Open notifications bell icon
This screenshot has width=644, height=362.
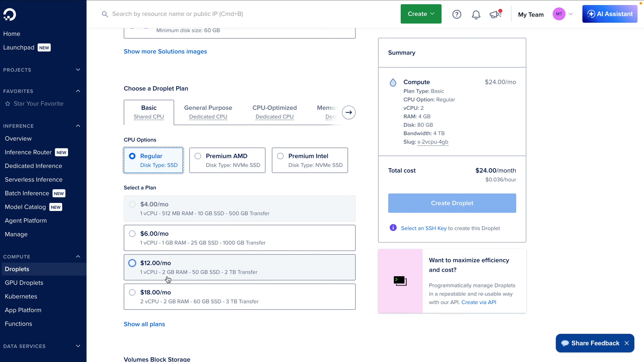(x=476, y=14)
